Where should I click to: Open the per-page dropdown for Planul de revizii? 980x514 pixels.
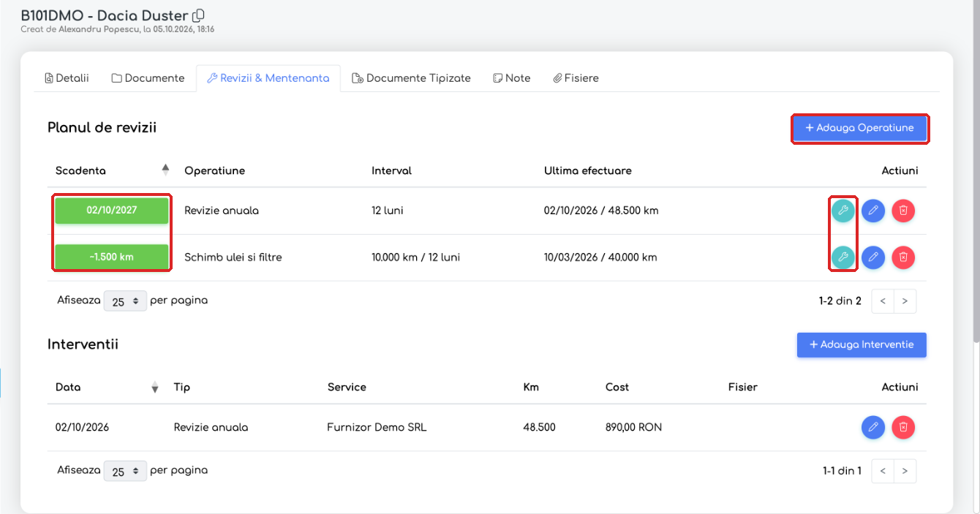tap(125, 301)
